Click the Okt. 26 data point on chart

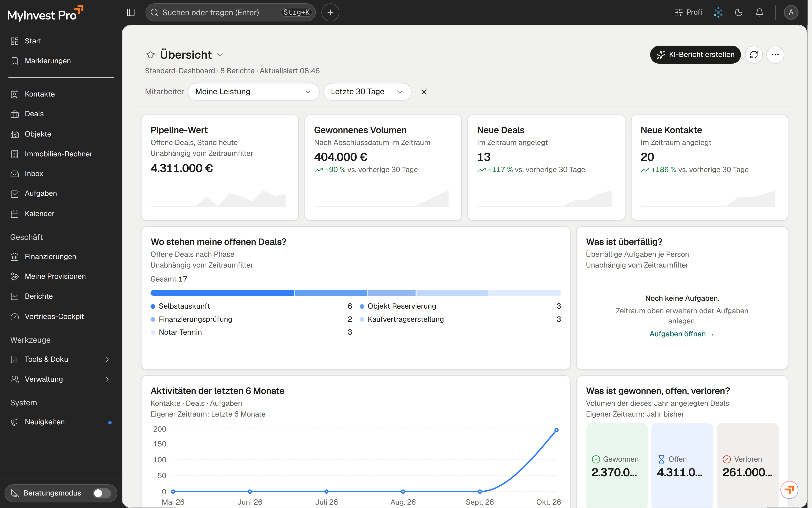pyautogui.click(x=556, y=430)
